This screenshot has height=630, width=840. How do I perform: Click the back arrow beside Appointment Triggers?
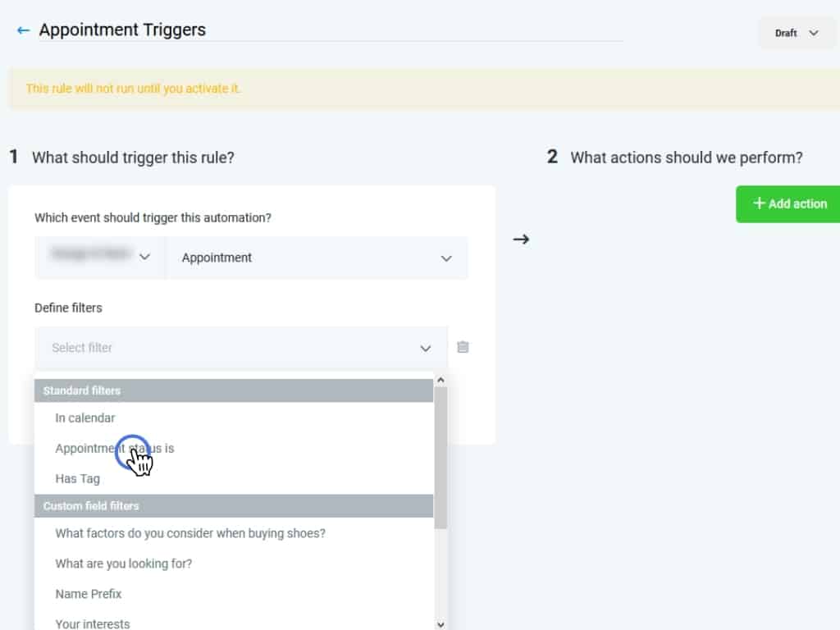pos(23,30)
